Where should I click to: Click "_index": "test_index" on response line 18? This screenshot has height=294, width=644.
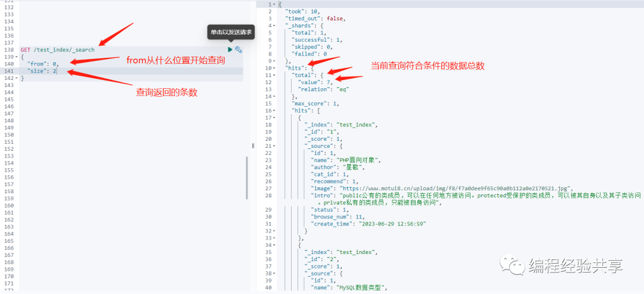pos(340,125)
